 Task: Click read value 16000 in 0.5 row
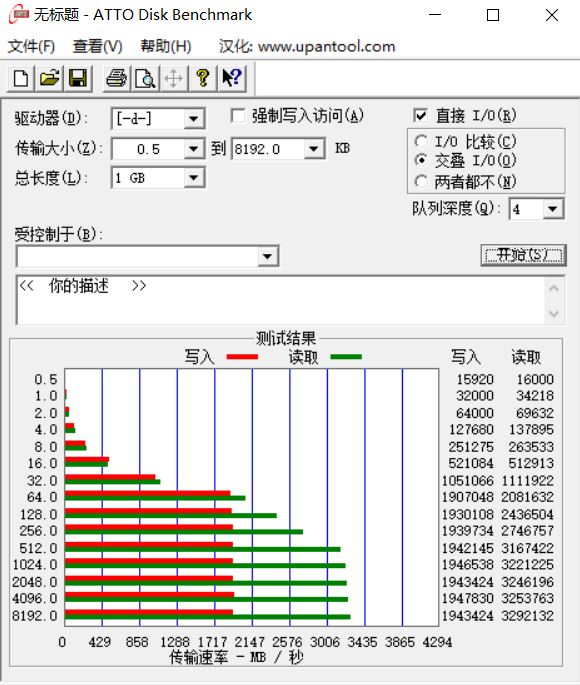535,379
